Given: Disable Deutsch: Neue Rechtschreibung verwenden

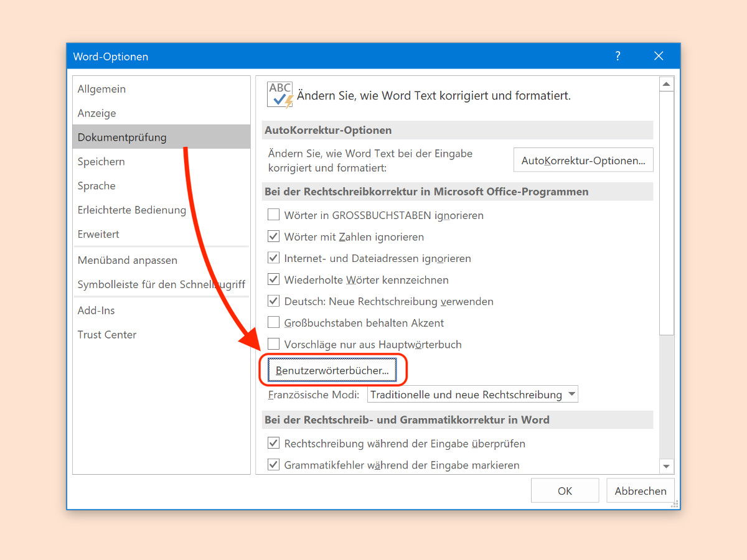Looking at the screenshot, I should (x=273, y=301).
